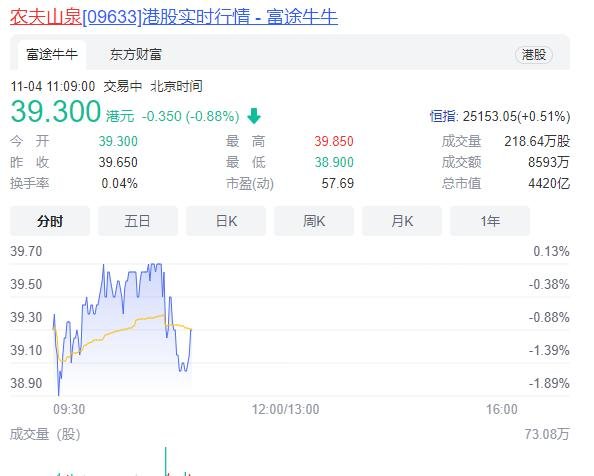Image resolution: width=594 pixels, height=476 pixels.
Task: Click the 最低 value 38.900
Action: (x=334, y=162)
